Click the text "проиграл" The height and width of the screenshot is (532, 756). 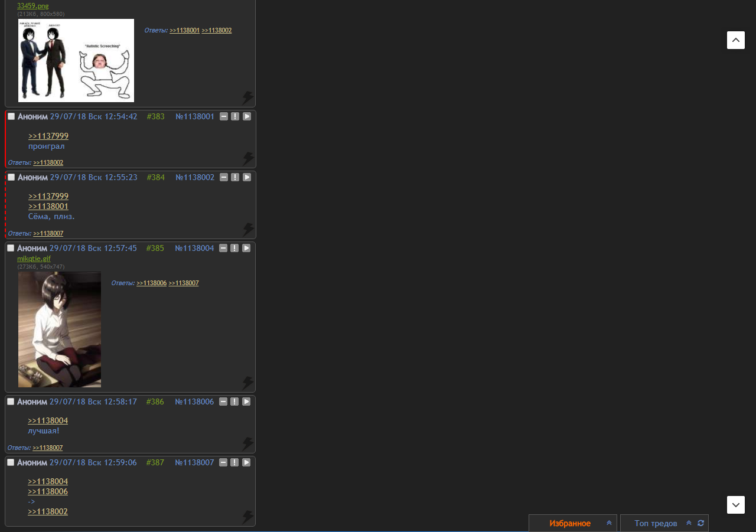click(x=47, y=146)
